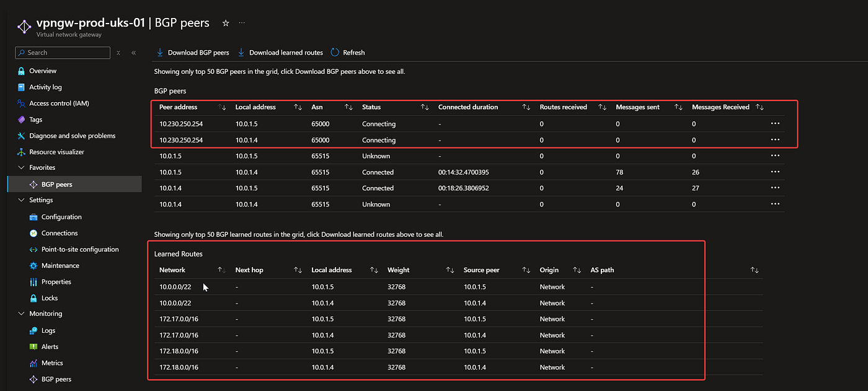Image resolution: width=868 pixels, height=391 pixels.
Task: Click the Configuration briefcase icon
Action: tap(33, 217)
